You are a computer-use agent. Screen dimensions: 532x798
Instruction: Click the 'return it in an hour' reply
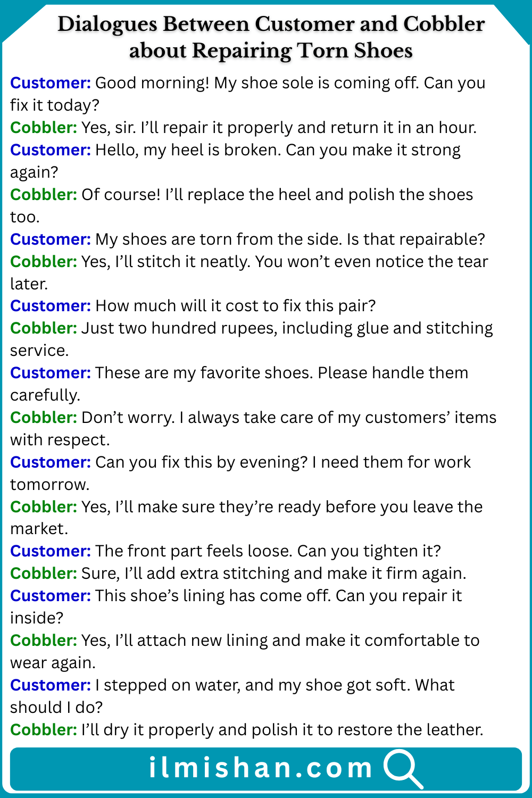pos(278,128)
